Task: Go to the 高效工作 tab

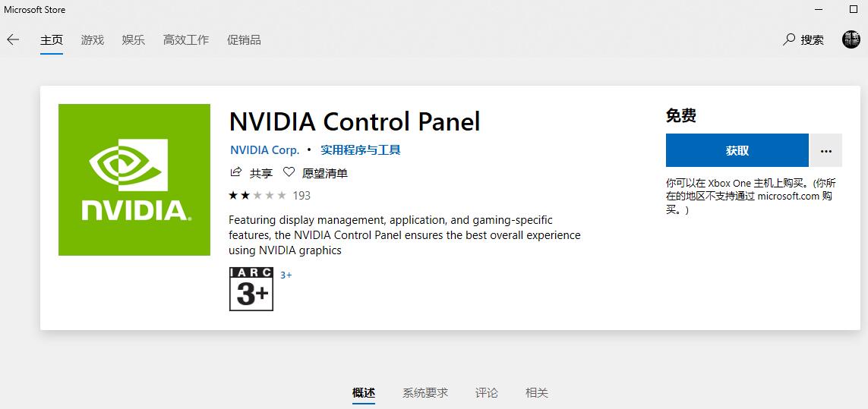Action: [x=186, y=39]
